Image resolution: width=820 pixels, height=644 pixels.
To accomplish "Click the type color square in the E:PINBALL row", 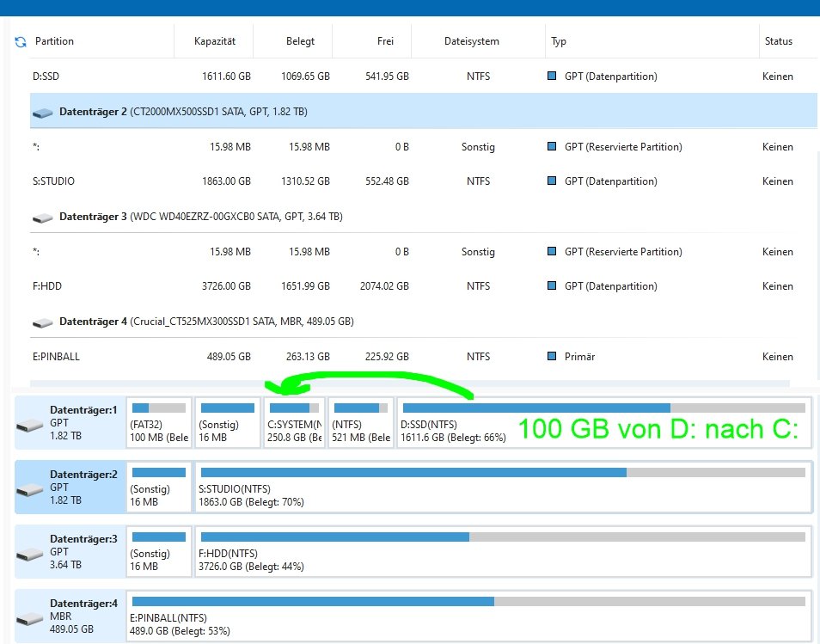I will tap(551, 356).
